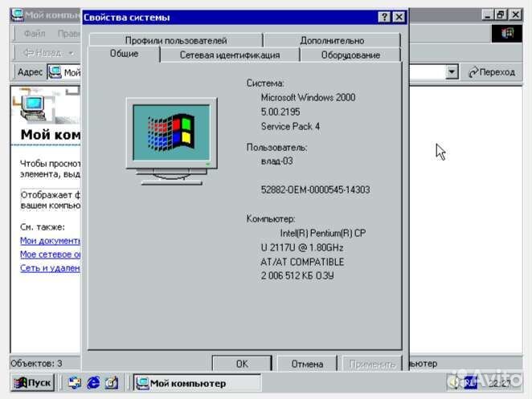The image size is (532, 399).
Task: Click the large My Computer panel icon
Action: 33,108
